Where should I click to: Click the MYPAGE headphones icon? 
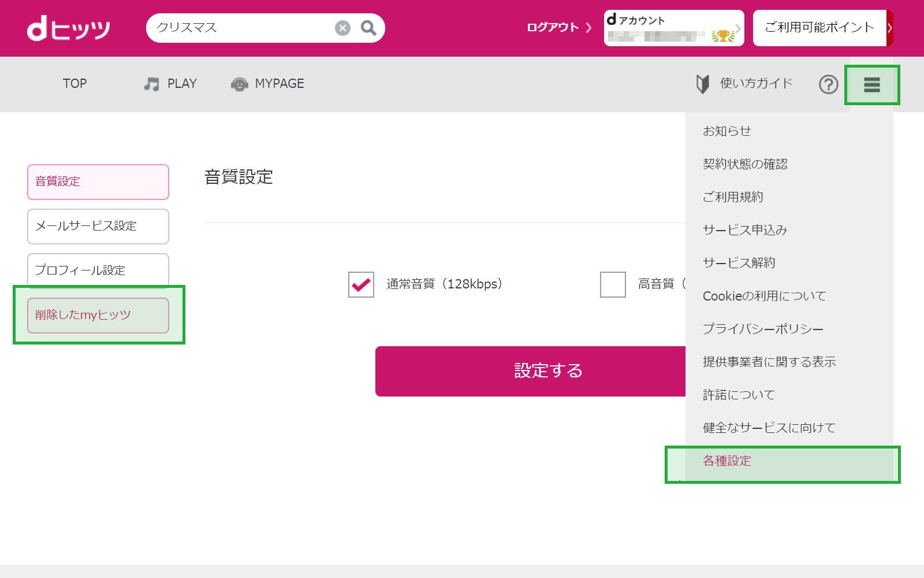[x=239, y=84]
